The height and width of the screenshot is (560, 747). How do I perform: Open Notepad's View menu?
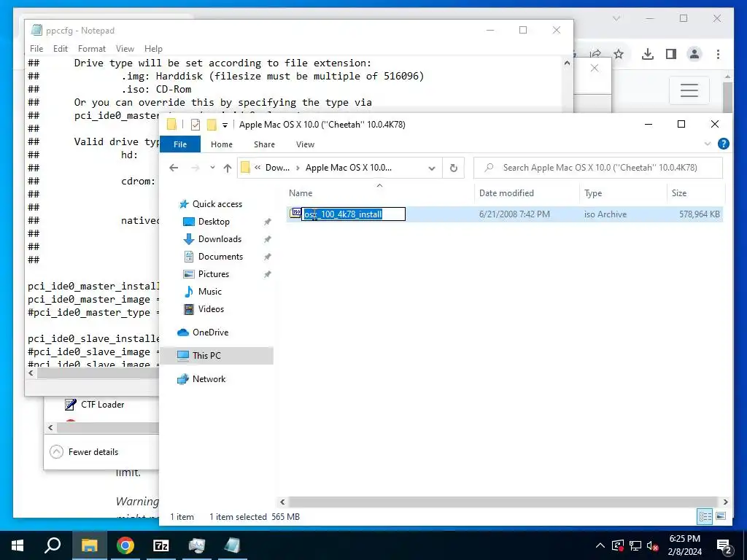(124, 49)
